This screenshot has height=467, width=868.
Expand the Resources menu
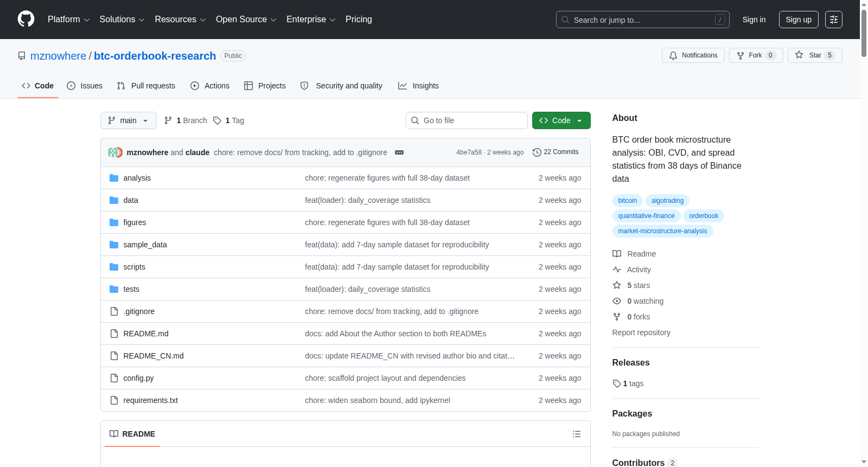tap(181, 20)
